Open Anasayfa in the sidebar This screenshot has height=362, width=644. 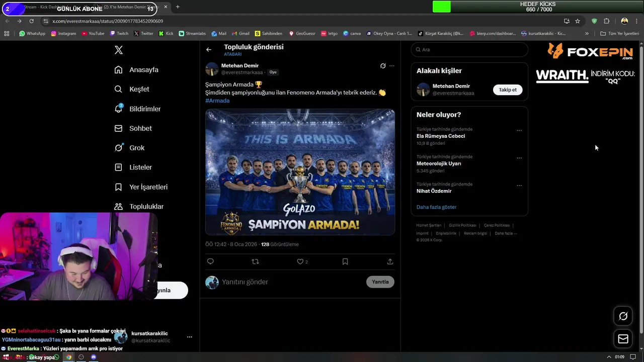[136, 70]
